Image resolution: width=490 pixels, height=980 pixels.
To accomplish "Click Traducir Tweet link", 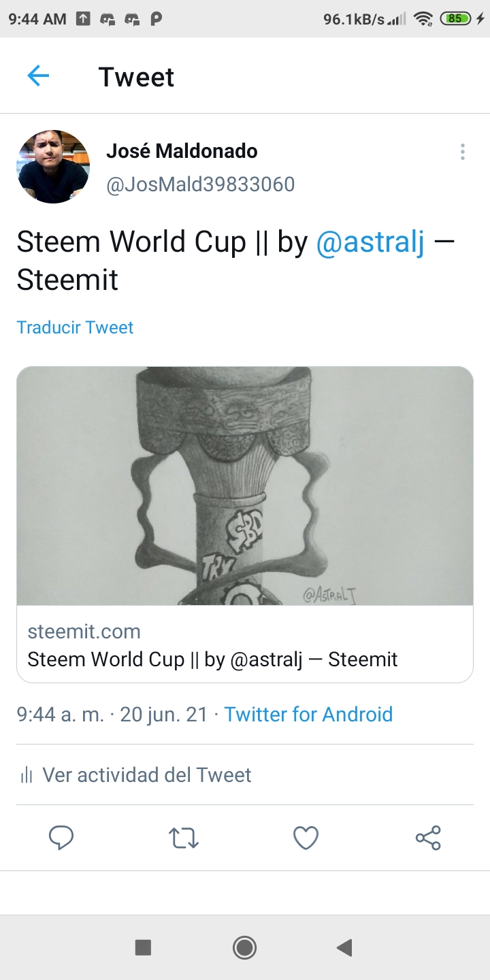I will (75, 327).
